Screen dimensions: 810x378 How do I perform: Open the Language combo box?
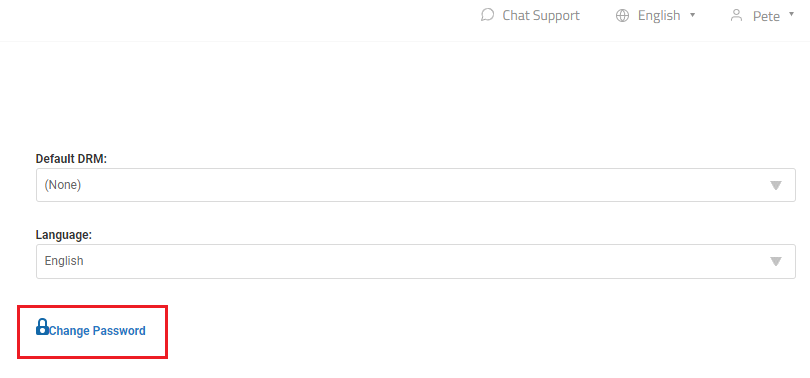(x=415, y=261)
